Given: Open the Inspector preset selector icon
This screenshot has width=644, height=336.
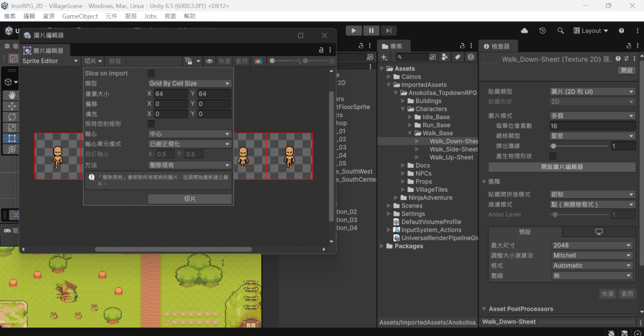Looking at the screenshot, I should click(x=626, y=59).
